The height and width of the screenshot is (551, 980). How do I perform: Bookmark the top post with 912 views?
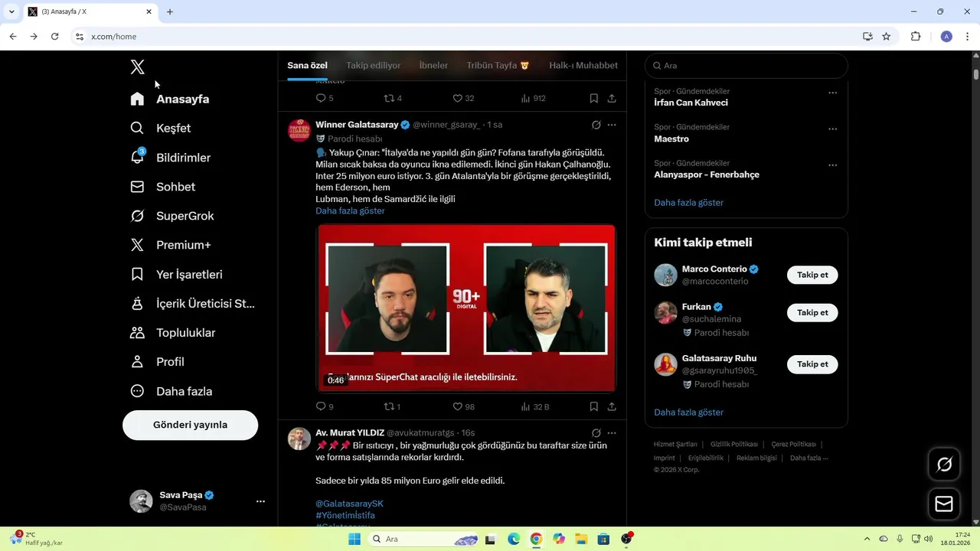(593, 98)
